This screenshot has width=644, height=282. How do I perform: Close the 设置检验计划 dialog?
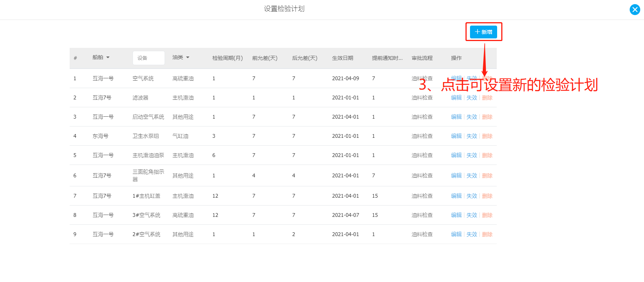pyautogui.click(x=635, y=10)
